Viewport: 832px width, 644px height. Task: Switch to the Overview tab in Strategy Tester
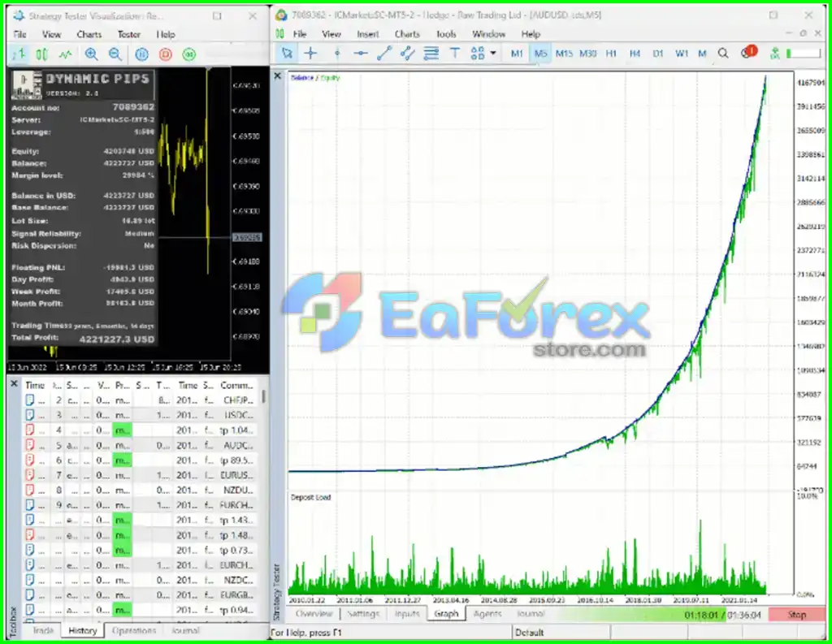coord(314,614)
